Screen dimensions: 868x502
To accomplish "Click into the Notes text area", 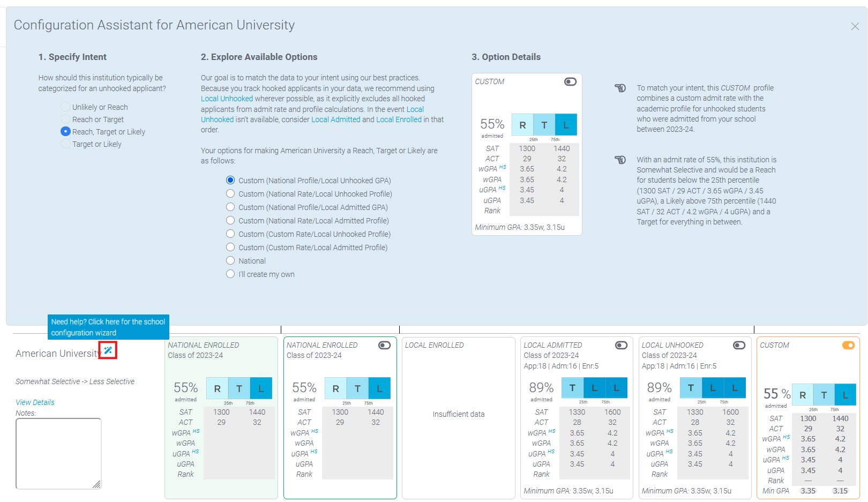I will coord(58,454).
